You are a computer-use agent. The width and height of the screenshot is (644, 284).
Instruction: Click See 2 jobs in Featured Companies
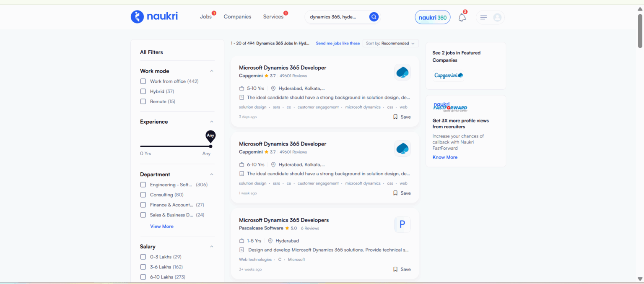tap(456, 57)
